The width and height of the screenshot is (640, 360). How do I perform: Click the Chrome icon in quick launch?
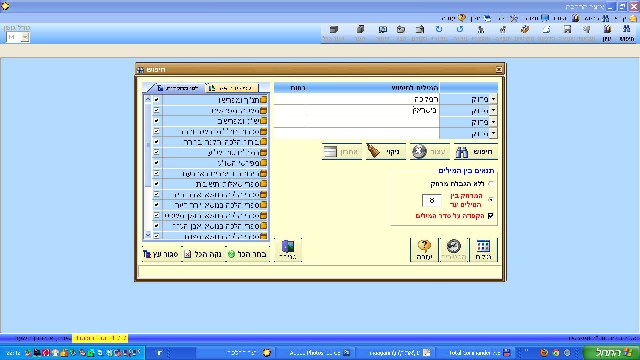click(x=556, y=353)
